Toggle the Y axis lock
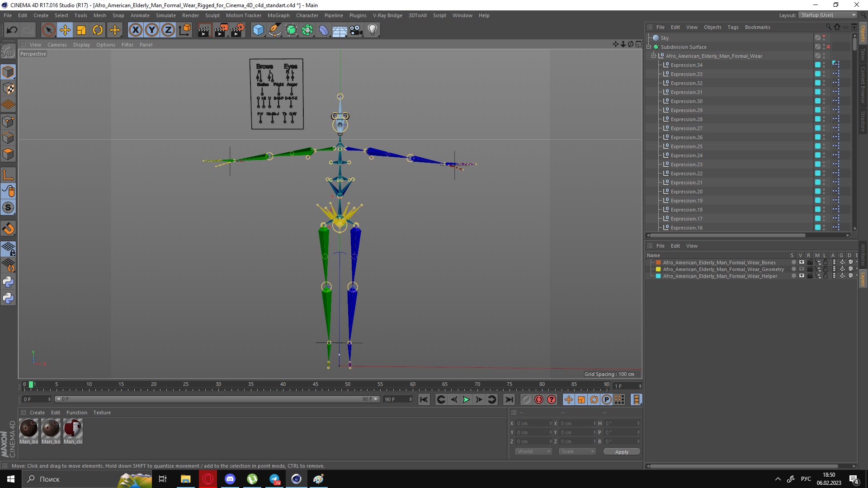Viewport: 868px width, 488px height. coord(152,30)
